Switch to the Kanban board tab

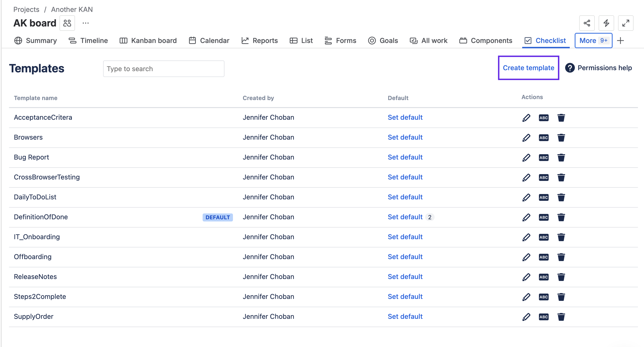click(148, 41)
